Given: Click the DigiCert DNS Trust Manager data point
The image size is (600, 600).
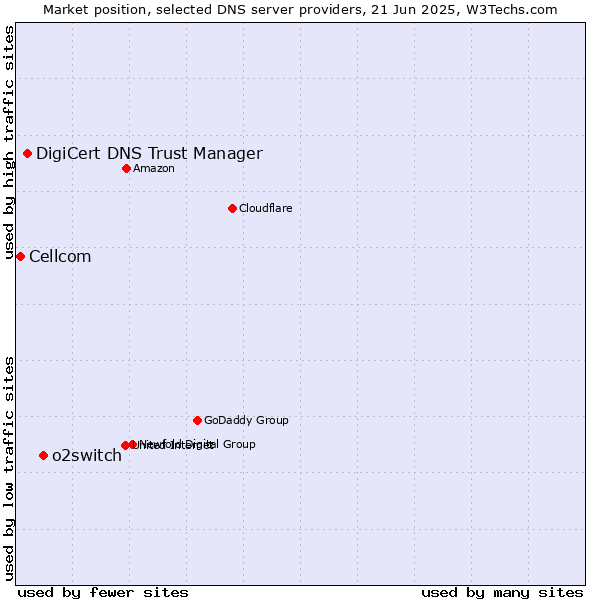Looking at the screenshot, I should (x=28, y=153).
